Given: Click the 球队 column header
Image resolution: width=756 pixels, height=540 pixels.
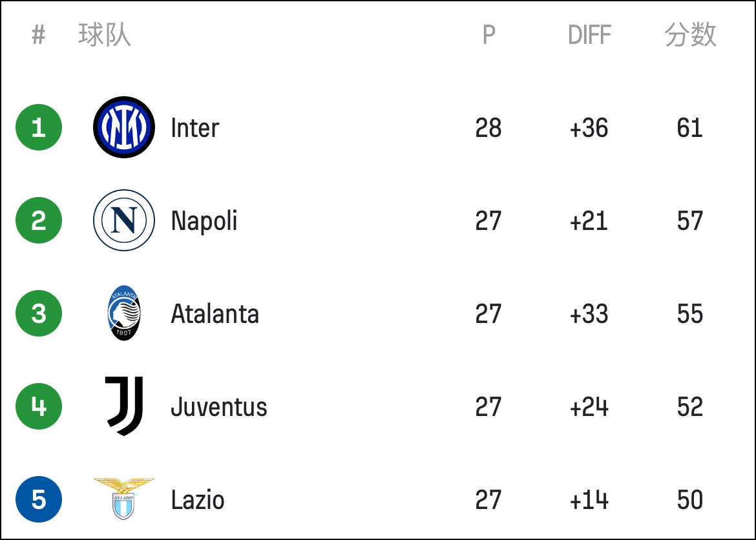Looking at the screenshot, I should coord(105,35).
